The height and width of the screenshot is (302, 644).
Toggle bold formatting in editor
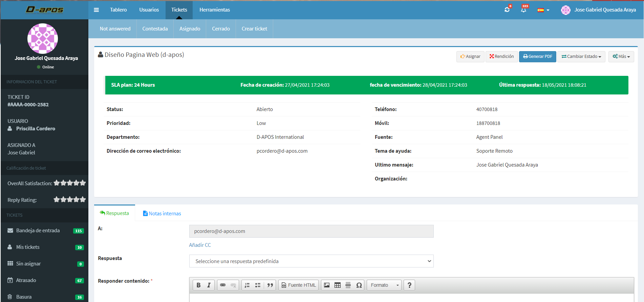198,285
